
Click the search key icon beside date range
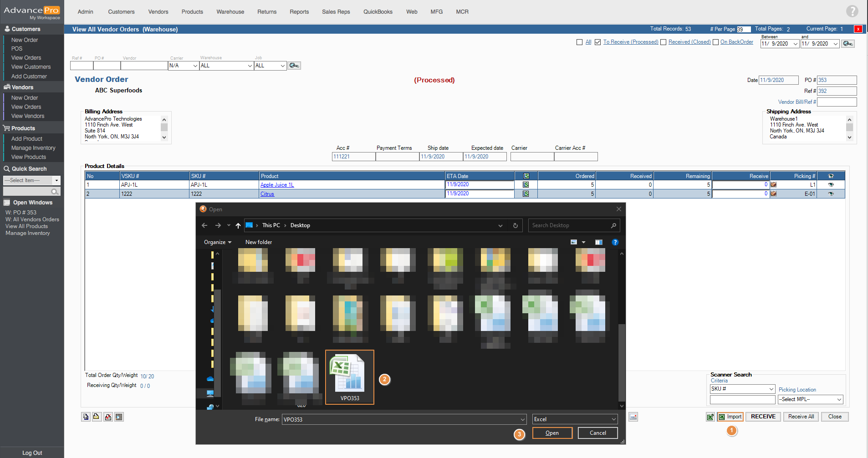point(848,44)
